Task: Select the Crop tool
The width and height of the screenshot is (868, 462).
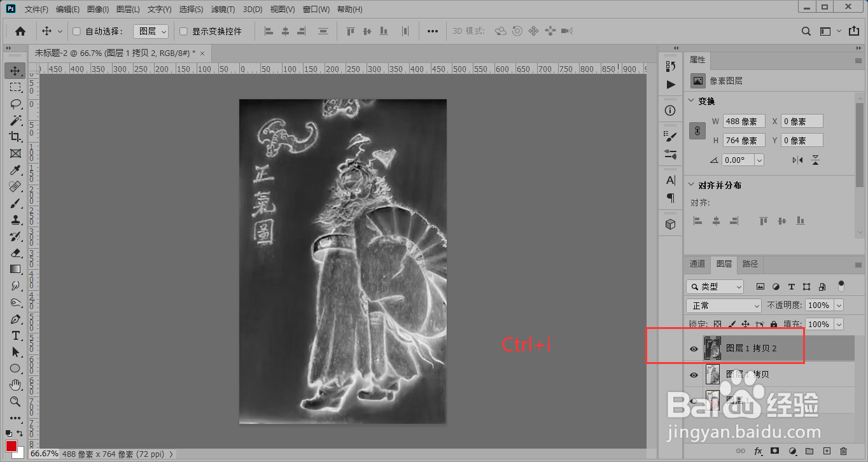Action: click(15, 137)
